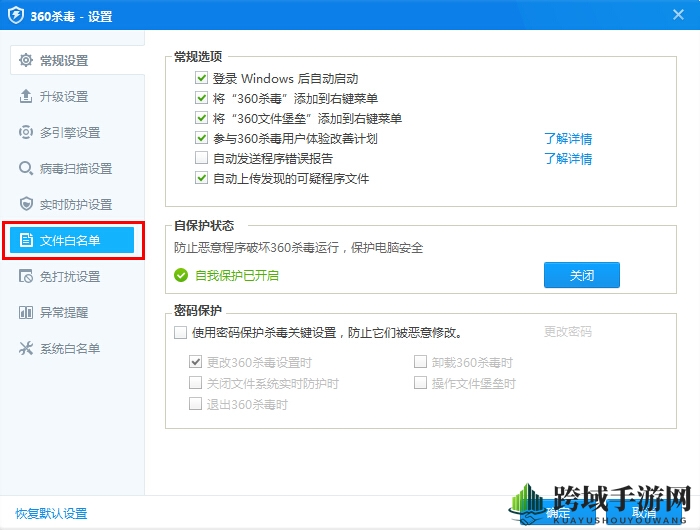
Task: Open the 多引擎设置 section label
Action: point(70,133)
